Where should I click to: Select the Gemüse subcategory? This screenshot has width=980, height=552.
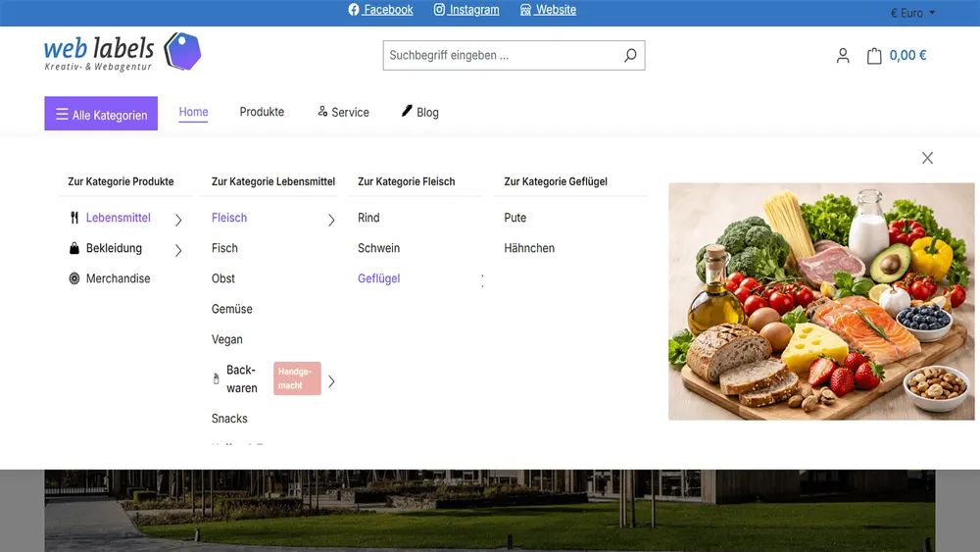[232, 309]
